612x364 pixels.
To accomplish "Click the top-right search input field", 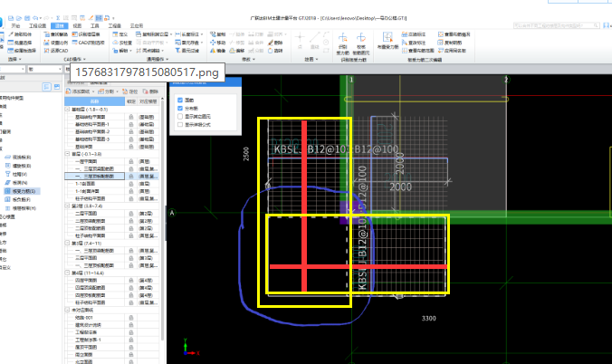I will (x=556, y=25).
